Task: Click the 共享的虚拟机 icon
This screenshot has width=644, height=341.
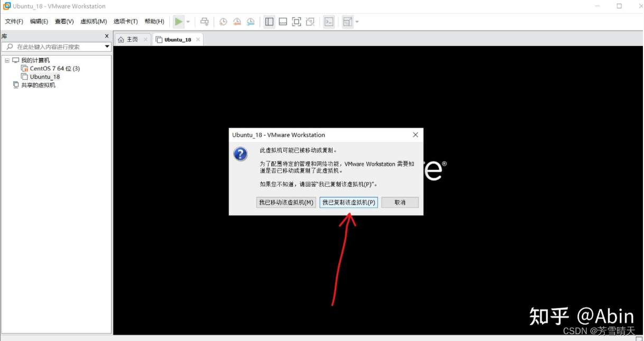Action: (x=16, y=85)
